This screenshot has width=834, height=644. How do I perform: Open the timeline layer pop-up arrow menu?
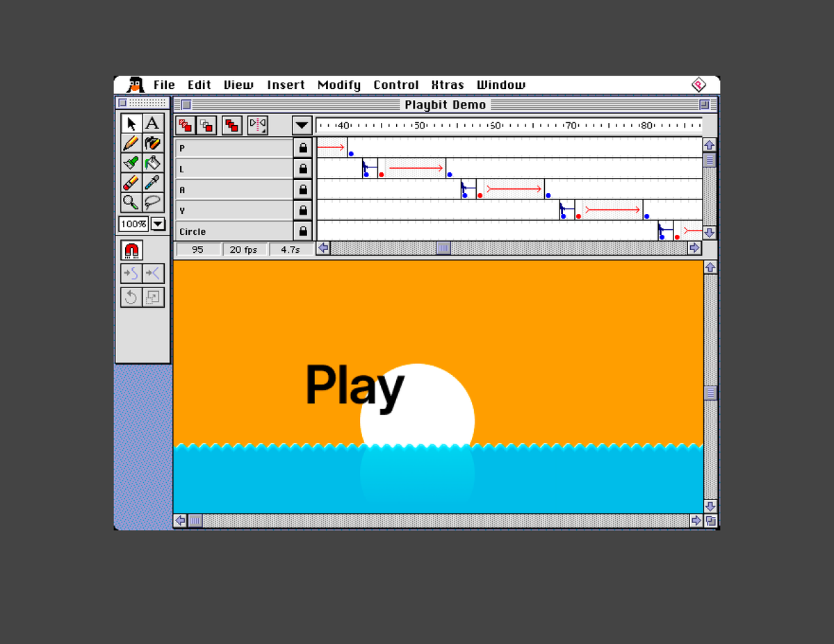coord(302,126)
